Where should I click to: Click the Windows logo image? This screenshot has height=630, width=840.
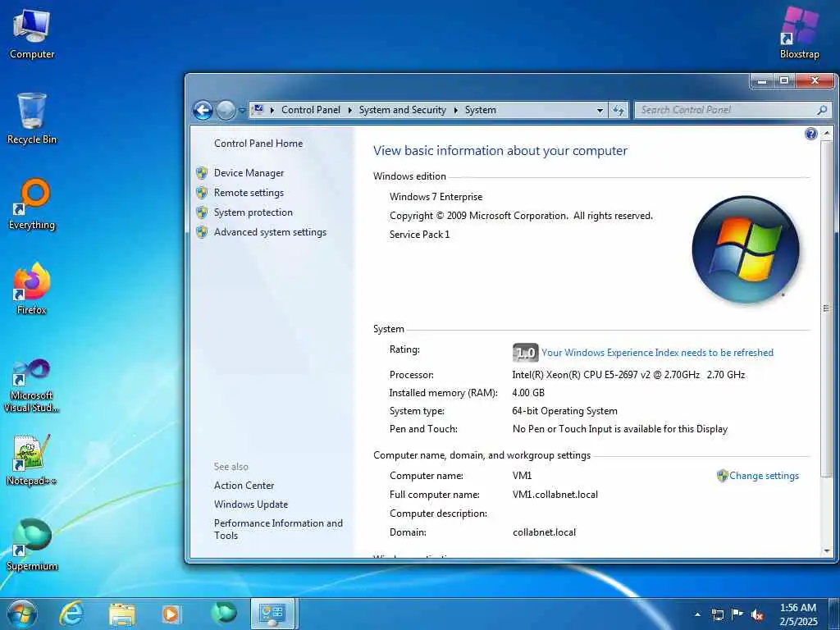tap(745, 249)
